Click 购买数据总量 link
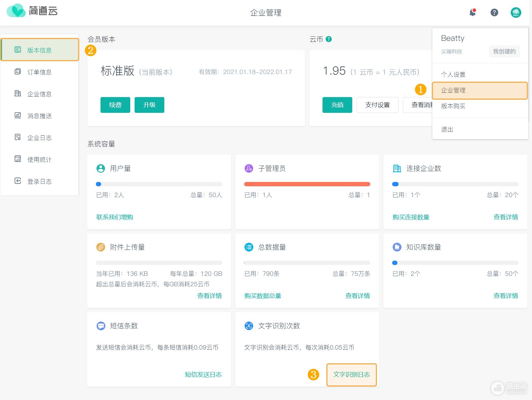Image resolution: width=532 pixels, height=400 pixels. click(263, 296)
